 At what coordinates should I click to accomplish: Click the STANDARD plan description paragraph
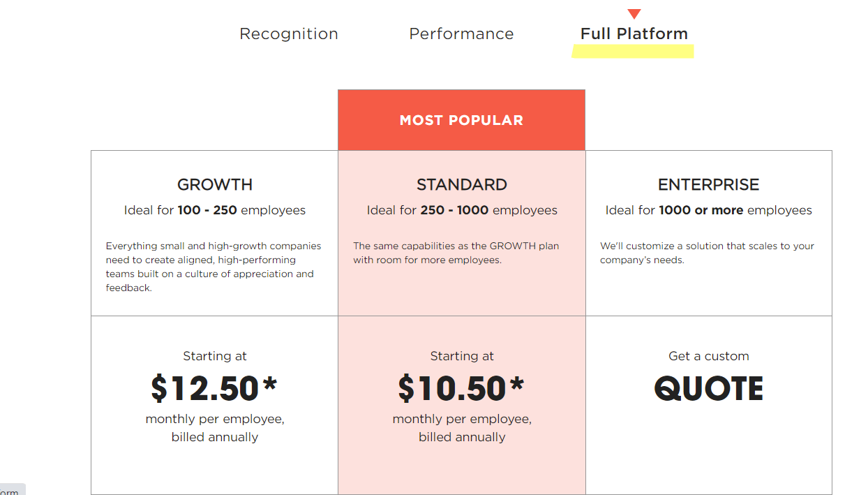pyautogui.click(x=456, y=253)
